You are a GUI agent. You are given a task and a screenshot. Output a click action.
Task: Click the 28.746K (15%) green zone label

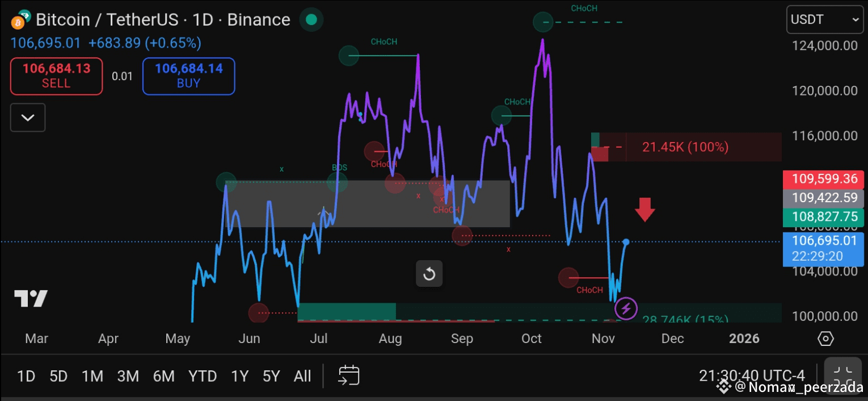(685, 319)
